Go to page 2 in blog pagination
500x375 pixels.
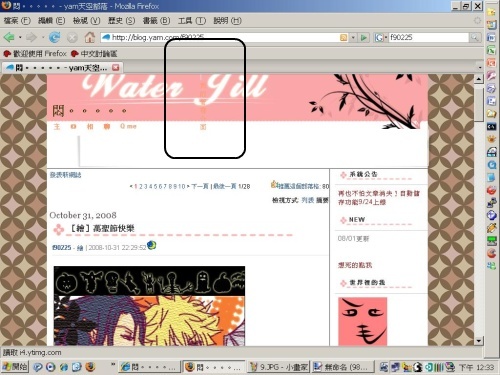pos(141,186)
